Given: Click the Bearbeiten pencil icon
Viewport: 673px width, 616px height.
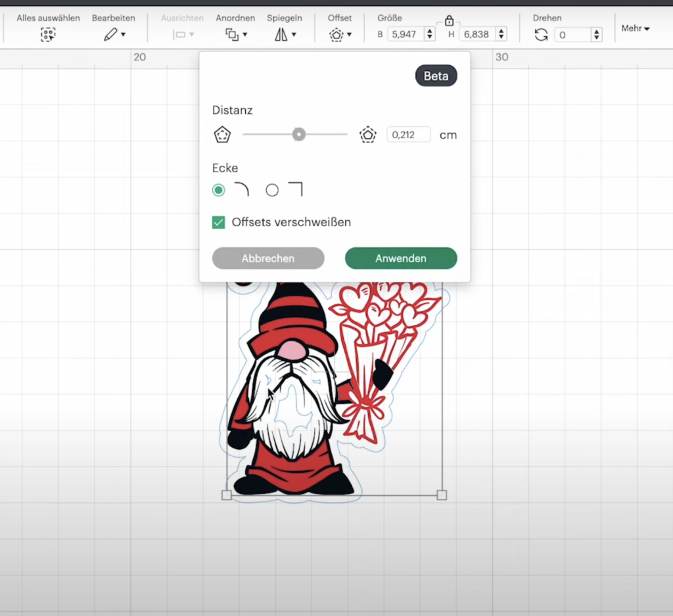Looking at the screenshot, I should 110,35.
